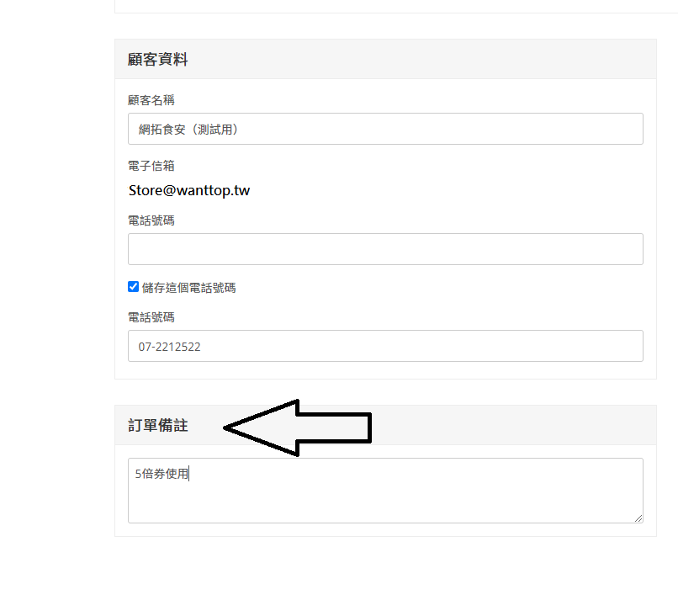This screenshot has height=616, width=678.
Task: Click the 顧客名稱 field label
Action: (x=151, y=100)
